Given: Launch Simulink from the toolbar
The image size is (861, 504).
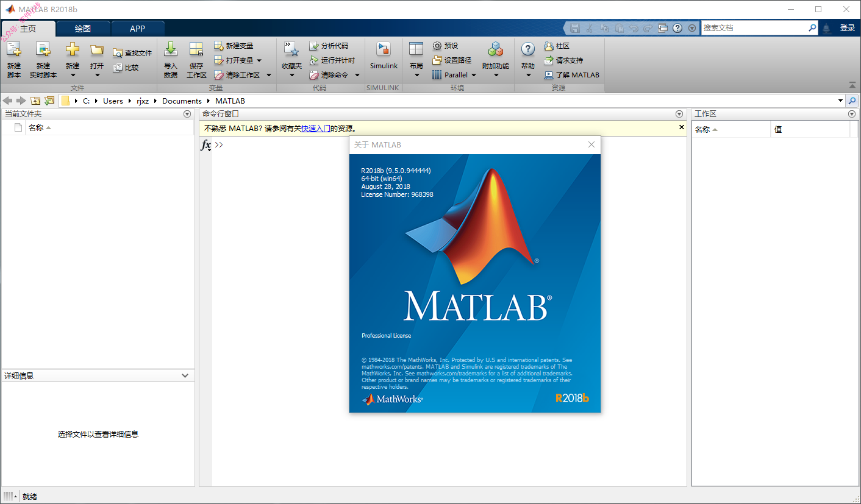Looking at the screenshot, I should coord(384,56).
